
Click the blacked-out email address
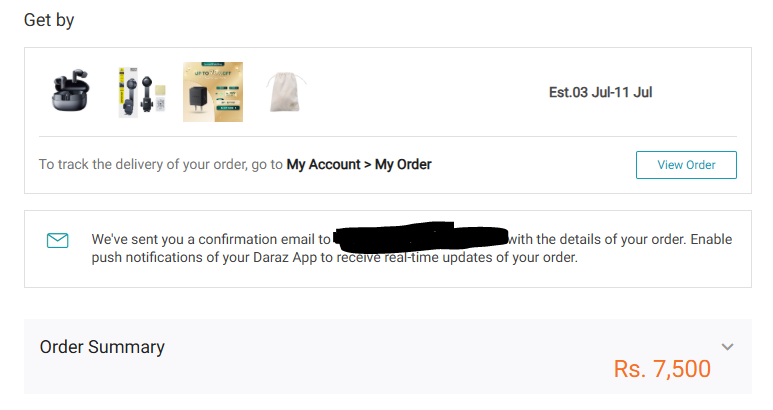point(421,236)
